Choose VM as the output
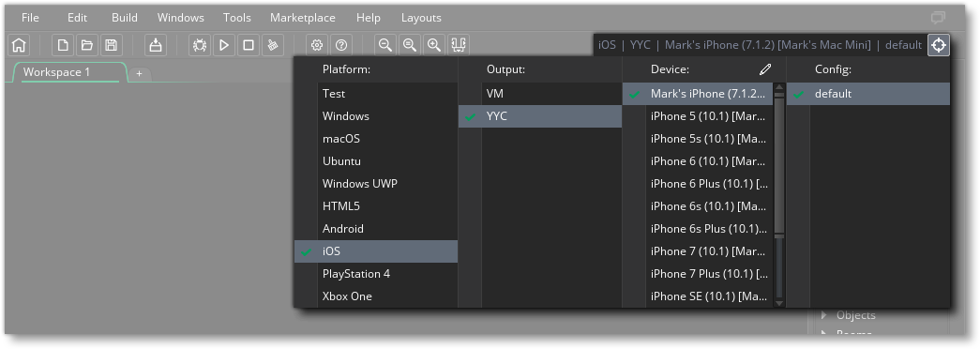The width and height of the screenshot is (980, 349). pyautogui.click(x=540, y=94)
